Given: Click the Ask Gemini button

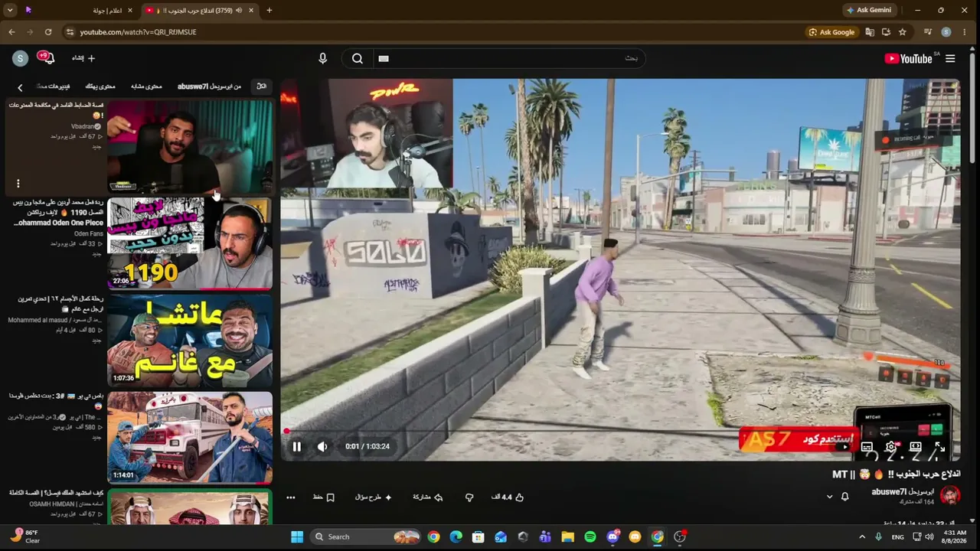Looking at the screenshot, I should click(x=871, y=11).
